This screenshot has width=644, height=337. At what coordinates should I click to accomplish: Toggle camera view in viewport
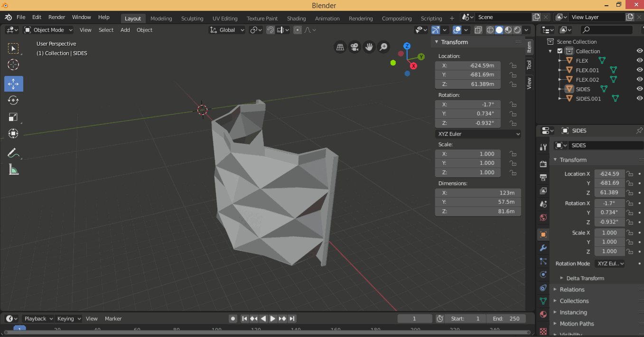(x=354, y=47)
